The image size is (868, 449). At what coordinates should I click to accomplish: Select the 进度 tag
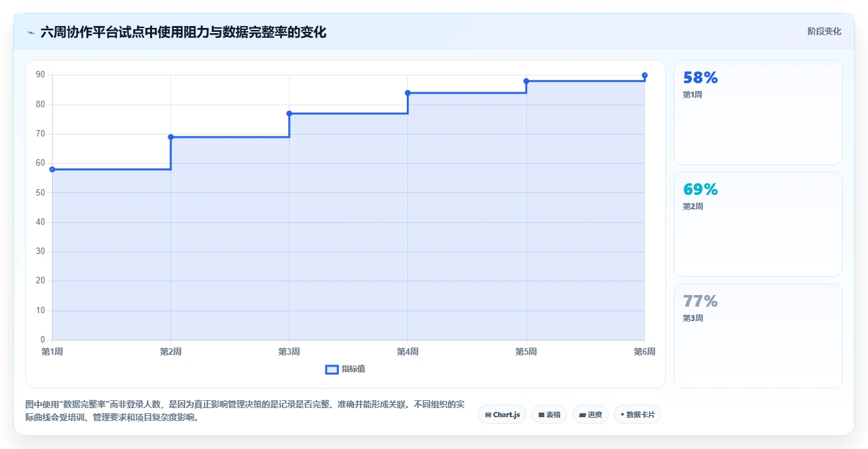(x=590, y=415)
